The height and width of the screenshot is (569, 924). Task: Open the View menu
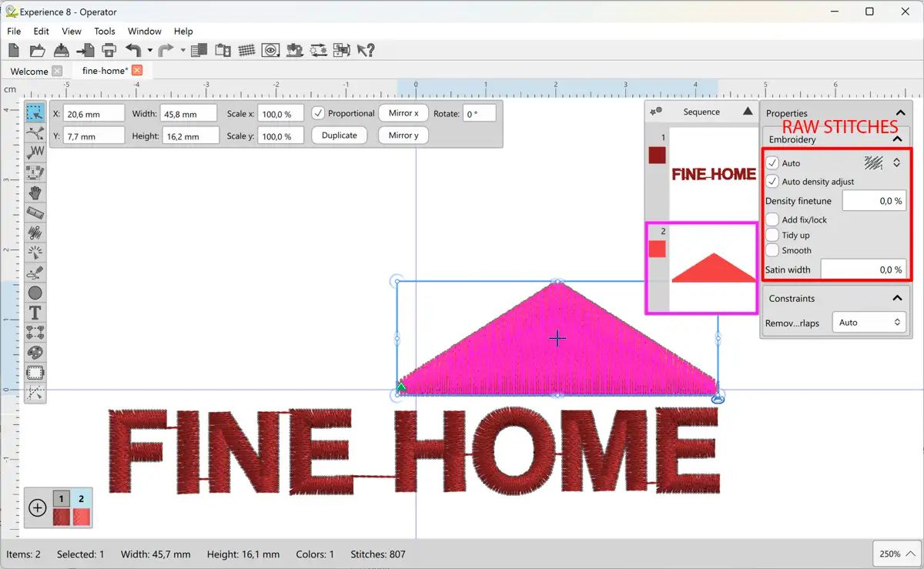click(x=72, y=32)
